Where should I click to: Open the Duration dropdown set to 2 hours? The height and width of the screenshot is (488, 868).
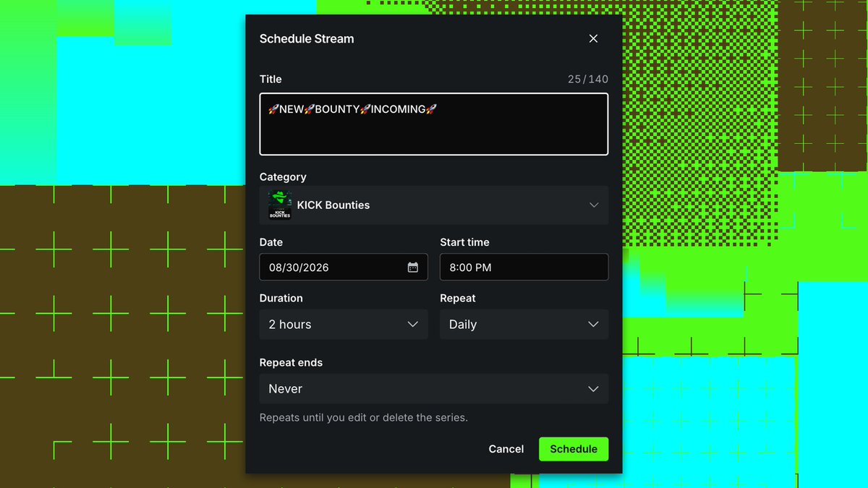point(344,325)
